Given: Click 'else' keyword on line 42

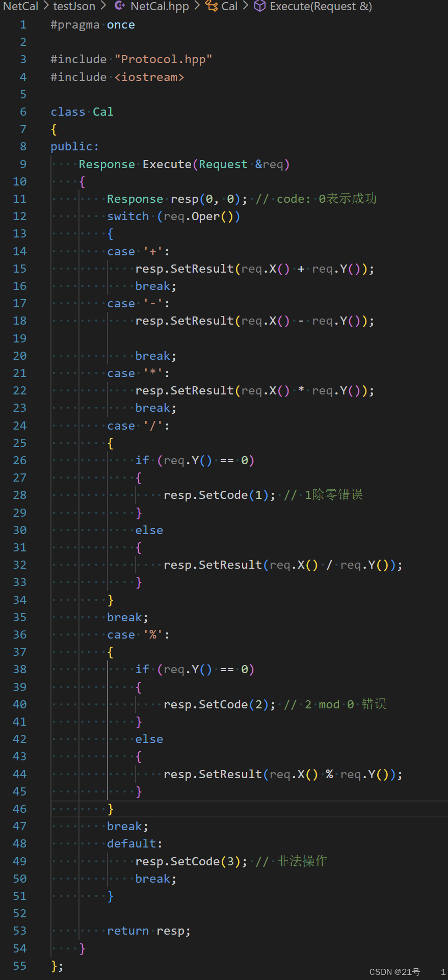Looking at the screenshot, I should click(x=149, y=739).
